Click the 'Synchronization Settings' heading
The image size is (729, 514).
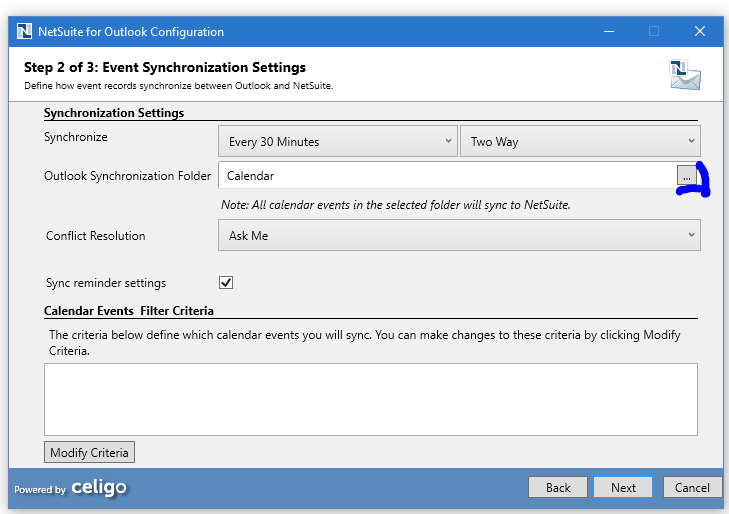pyautogui.click(x=114, y=113)
